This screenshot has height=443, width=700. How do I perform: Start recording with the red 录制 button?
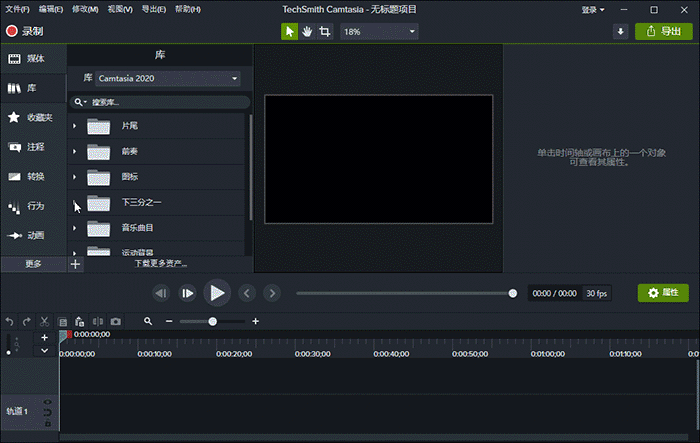(25, 31)
